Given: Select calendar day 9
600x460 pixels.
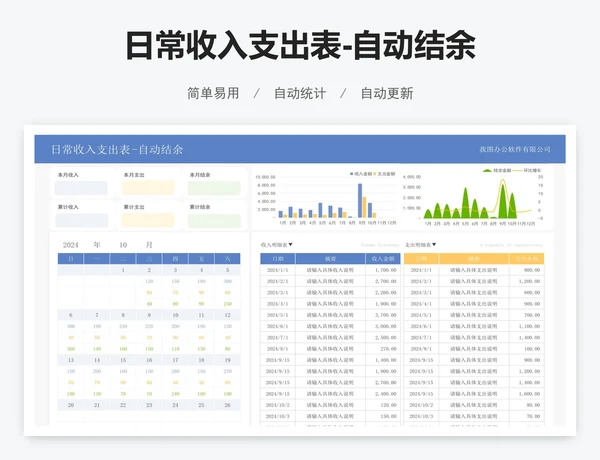Looking at the screenshot, I should tap(149, 315).
